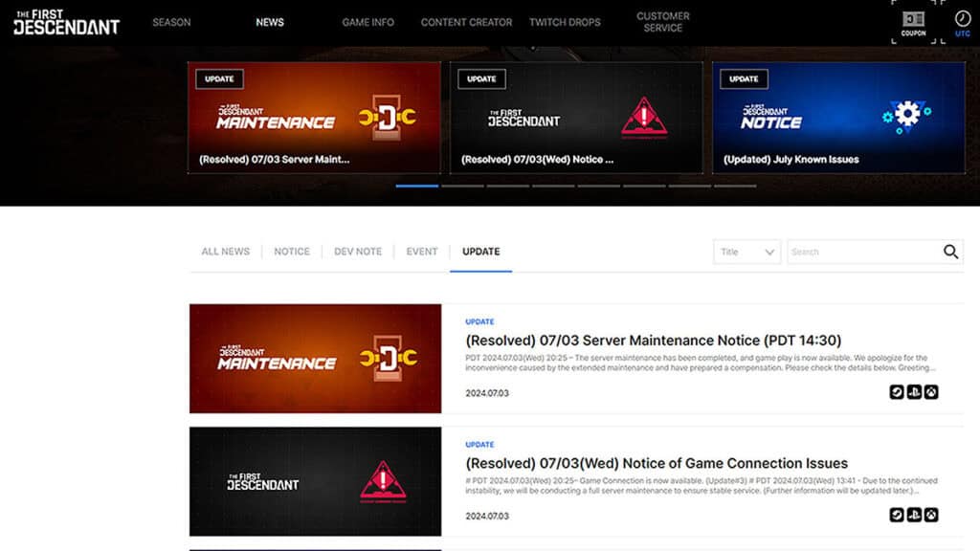Click the Xbox icon on the maintenance notice
This screenshot has height=551, width=980.
[x=931, y=391]
